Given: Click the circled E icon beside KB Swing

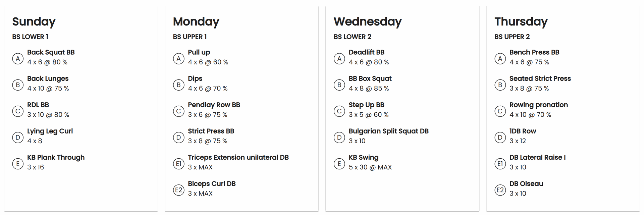Looking at the screenshot, I should (339, 164).
